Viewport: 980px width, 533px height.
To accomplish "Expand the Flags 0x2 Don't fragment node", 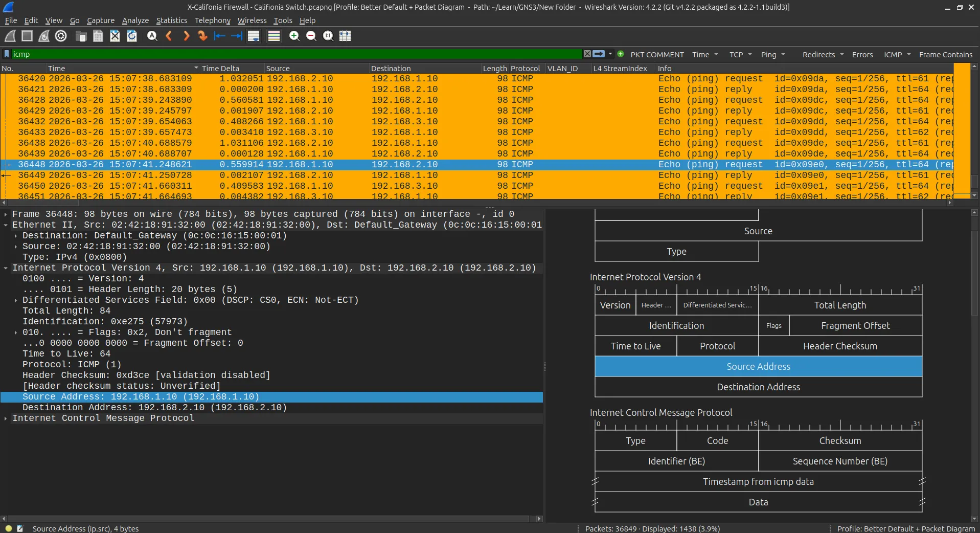I will click(16, 332).
